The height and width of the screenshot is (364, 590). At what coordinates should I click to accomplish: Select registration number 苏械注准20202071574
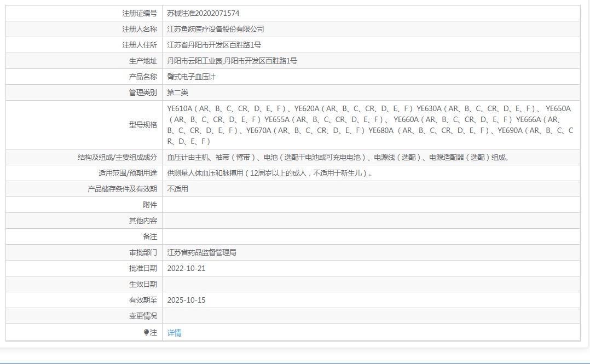coord(203,13)
